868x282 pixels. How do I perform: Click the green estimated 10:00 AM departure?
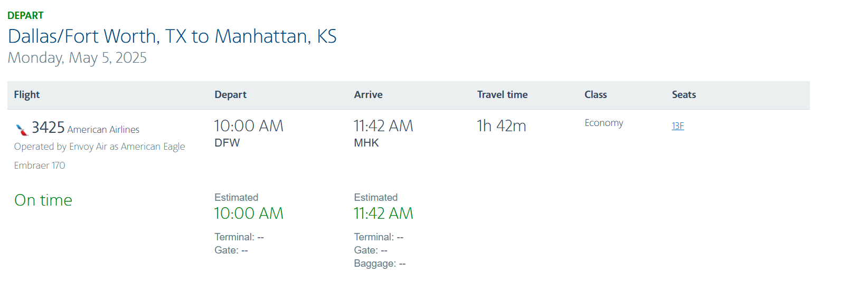point(249,213)
